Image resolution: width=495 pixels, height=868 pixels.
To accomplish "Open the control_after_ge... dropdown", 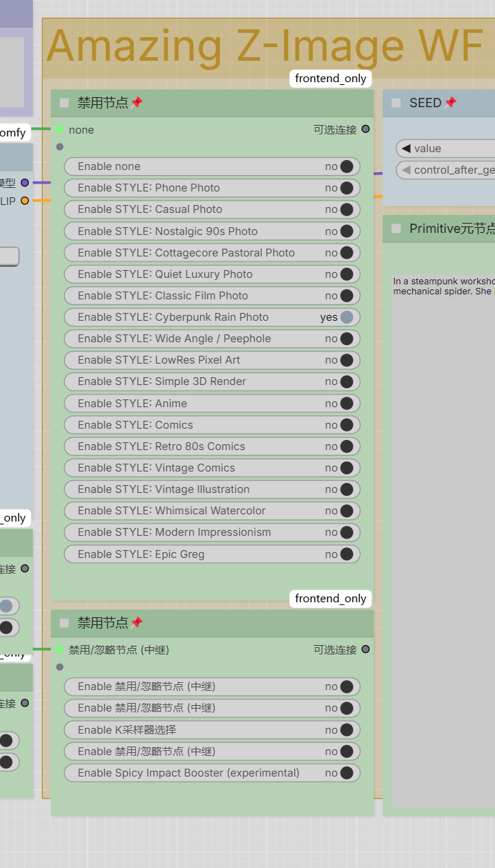I will pyautogui.click(x=446, y=170).
